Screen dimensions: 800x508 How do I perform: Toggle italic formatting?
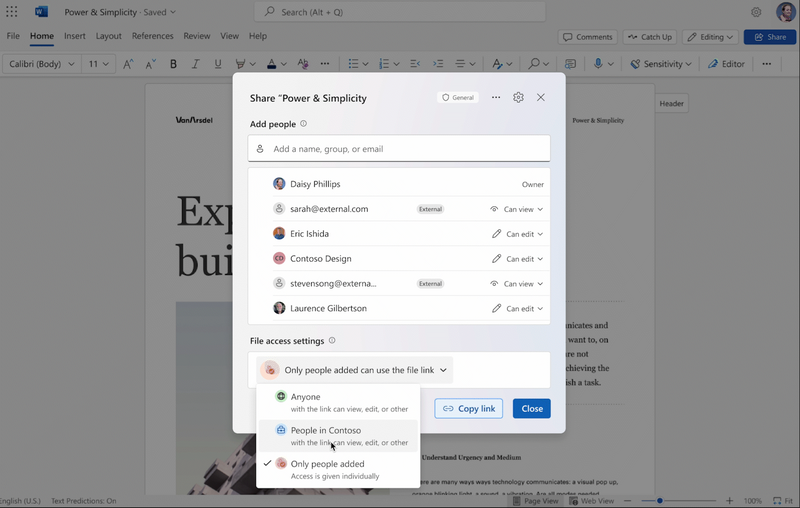195,64
